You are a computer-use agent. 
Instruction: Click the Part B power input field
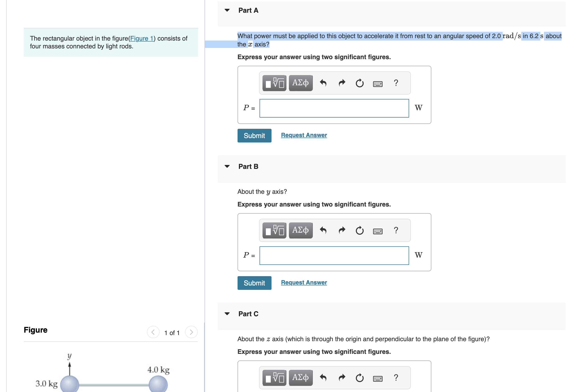point(334,255)
